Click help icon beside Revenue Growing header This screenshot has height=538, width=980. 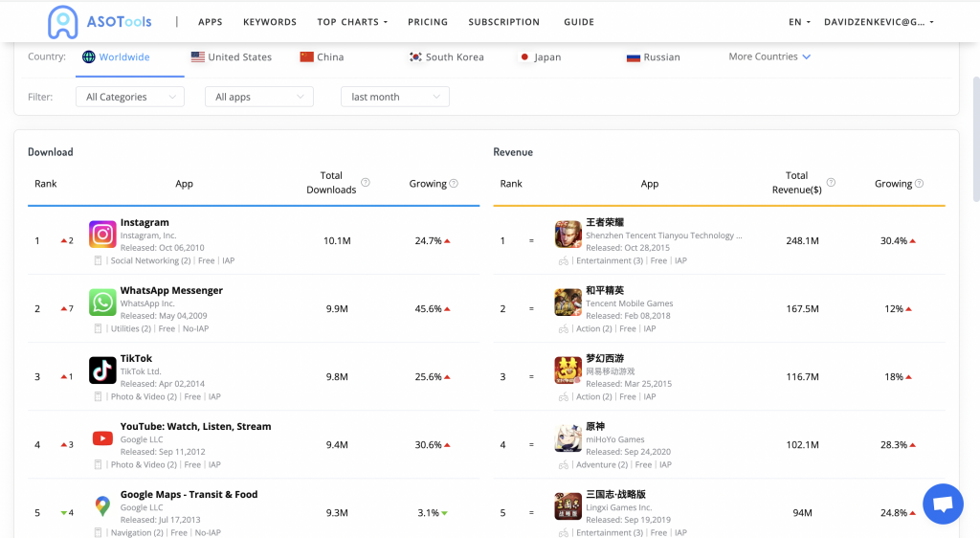pyautogui.click(x=920, y=183)
